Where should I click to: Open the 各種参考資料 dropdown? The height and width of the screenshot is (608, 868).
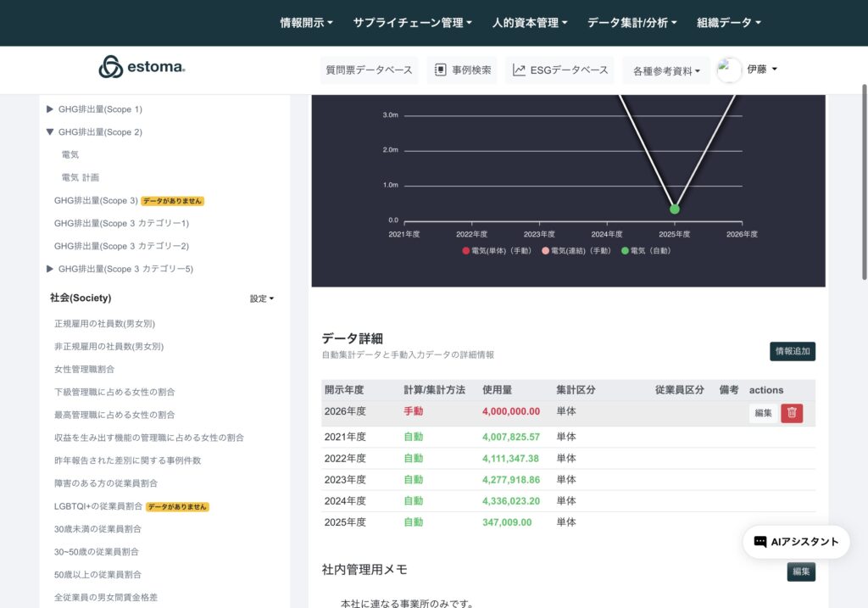point(666,71)
